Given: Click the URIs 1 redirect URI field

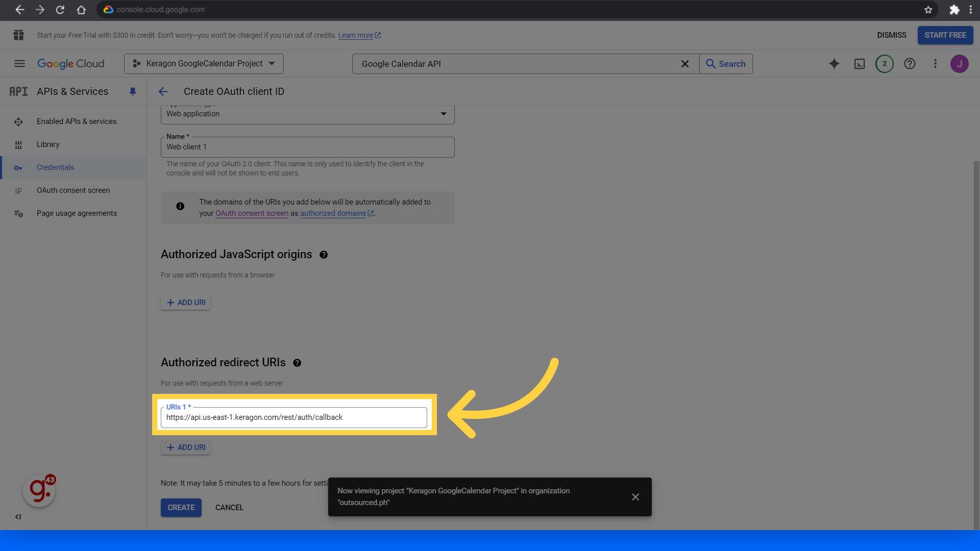Looking at the screenshot, I should click(x=293, y=417).
